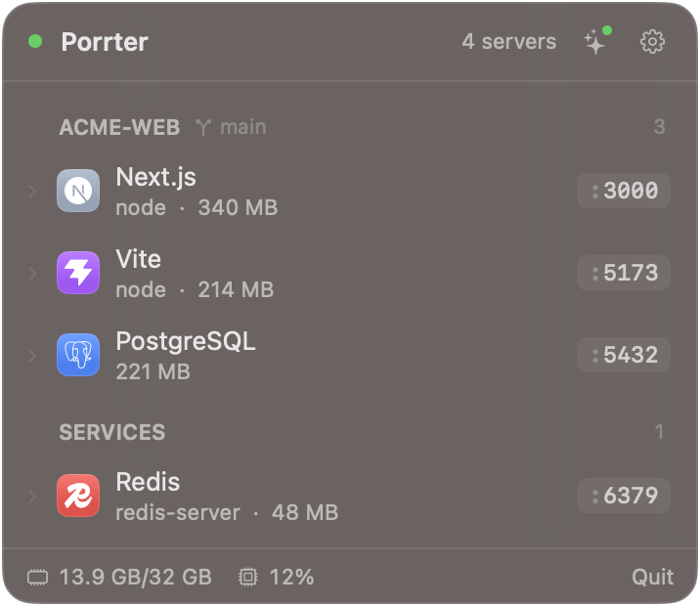Click the 13.9 GB/32 GB memory stat
700x606 pixels.
pyautogui.click(x=135, y=577)
